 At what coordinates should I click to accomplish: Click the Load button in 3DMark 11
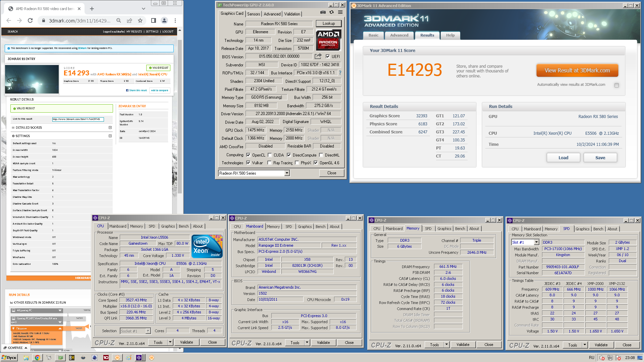click(563, 158)
